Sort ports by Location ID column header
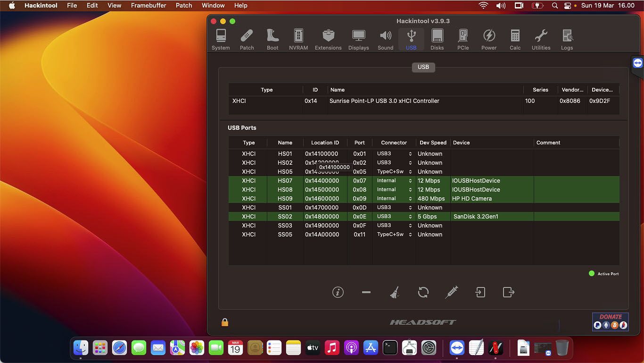The width and height of the screenshot is (644, 363). (325, 143)
